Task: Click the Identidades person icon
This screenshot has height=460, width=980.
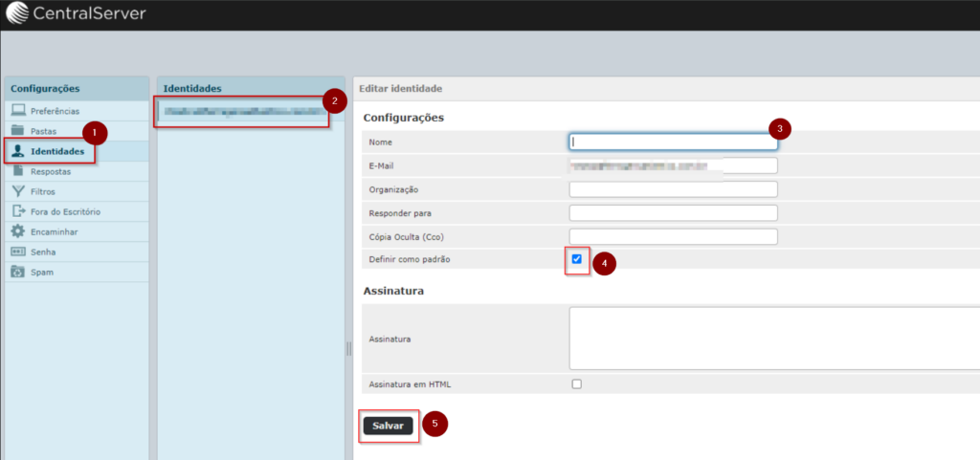Action: click(17, 151)
